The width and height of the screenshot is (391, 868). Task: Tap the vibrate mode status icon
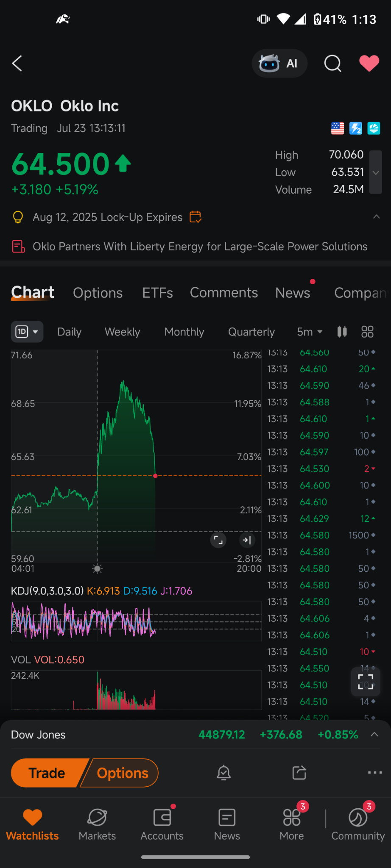[263, 19]
